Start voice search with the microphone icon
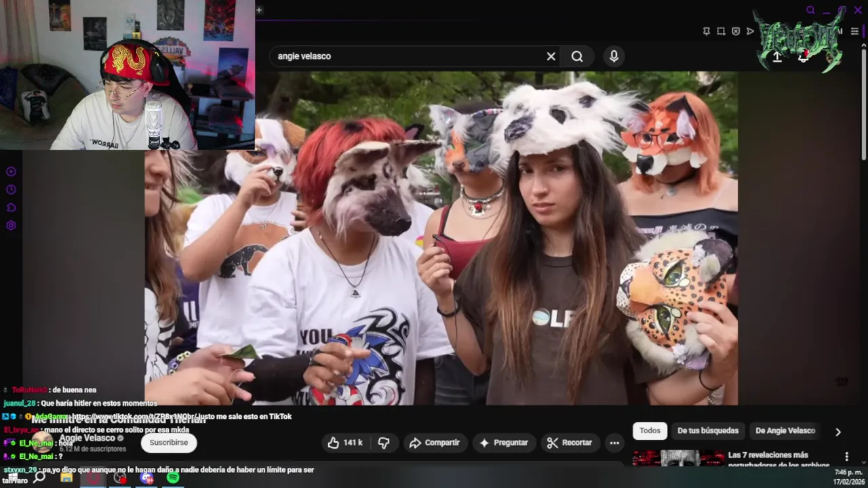868x488 pixels. tap(614, 56)
